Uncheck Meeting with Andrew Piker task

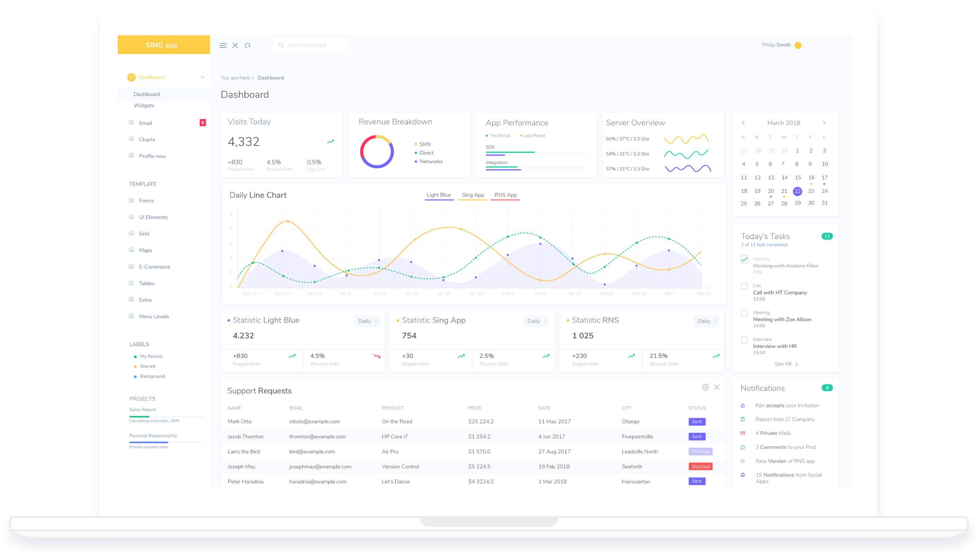744,259
